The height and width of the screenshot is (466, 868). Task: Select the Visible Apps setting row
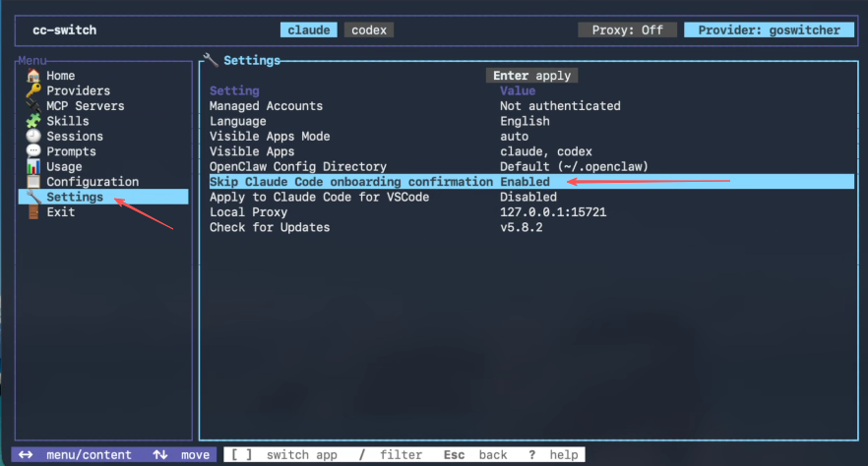531,151
